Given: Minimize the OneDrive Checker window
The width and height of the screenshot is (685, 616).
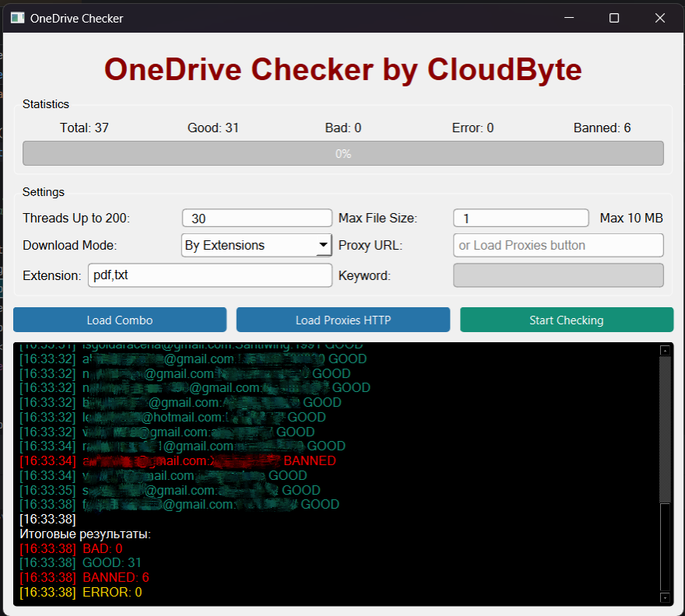Looking at the screenshot, I should click(x=569, y=18).
